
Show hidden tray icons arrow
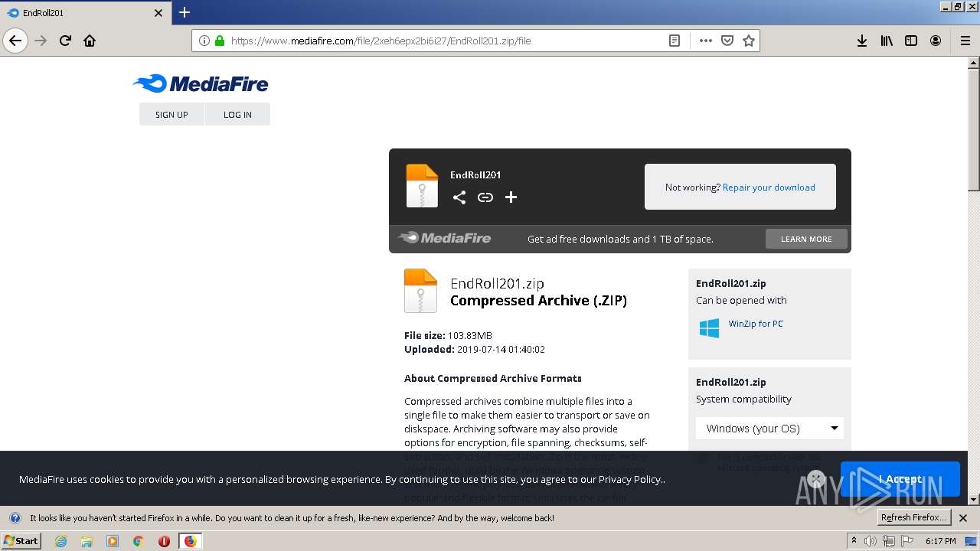(x=854, y=541)
